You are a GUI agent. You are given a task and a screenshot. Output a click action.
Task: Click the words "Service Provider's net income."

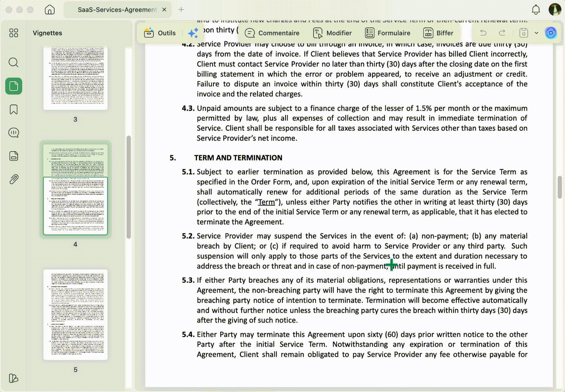point(247,138)
